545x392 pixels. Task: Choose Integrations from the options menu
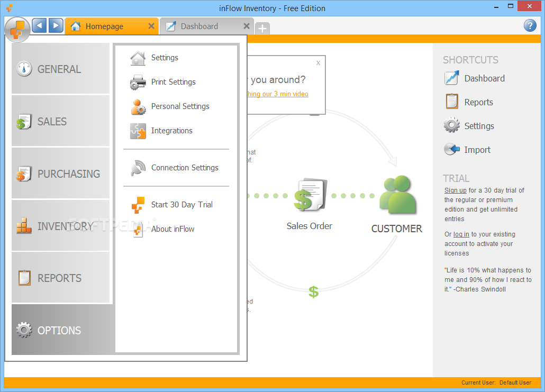[172, 131]
